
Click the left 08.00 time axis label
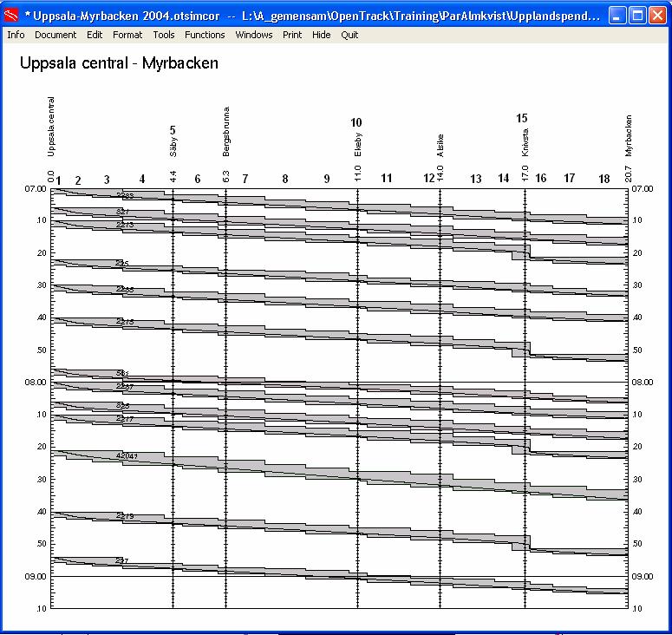tap(36, 382)
